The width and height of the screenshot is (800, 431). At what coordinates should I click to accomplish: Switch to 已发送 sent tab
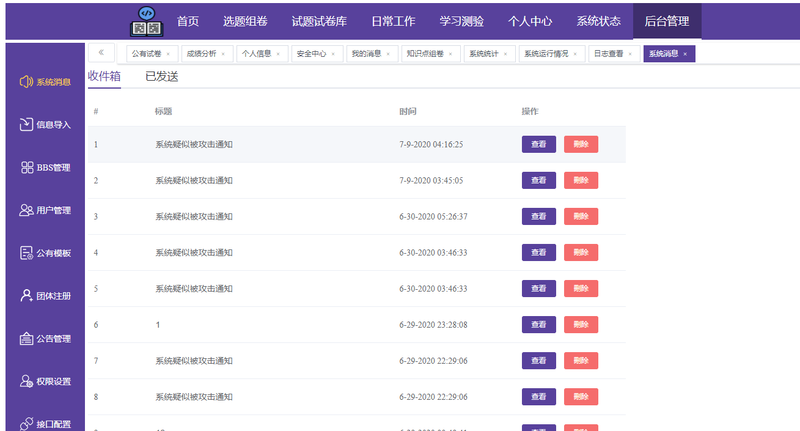pyautogui.click(x=162, y=77)
